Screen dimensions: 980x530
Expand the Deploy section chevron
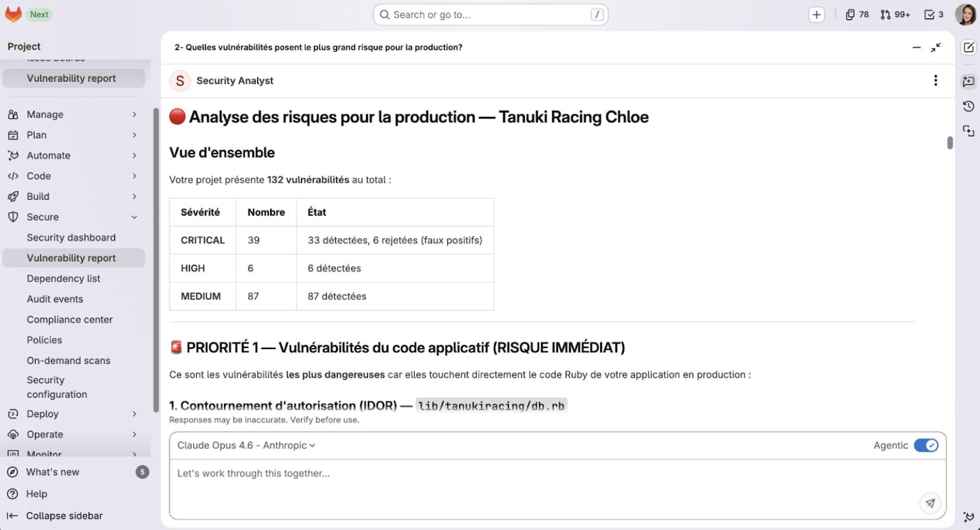coord(134,414)
